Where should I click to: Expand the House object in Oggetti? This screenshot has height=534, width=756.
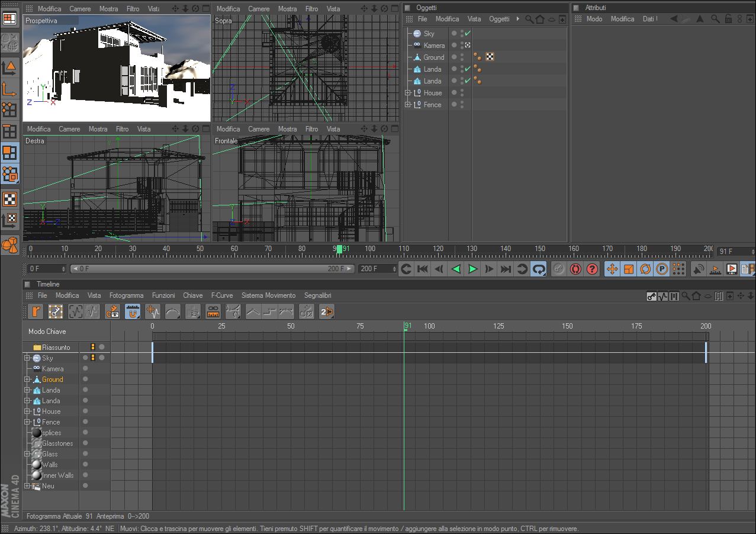click(407, 93)
